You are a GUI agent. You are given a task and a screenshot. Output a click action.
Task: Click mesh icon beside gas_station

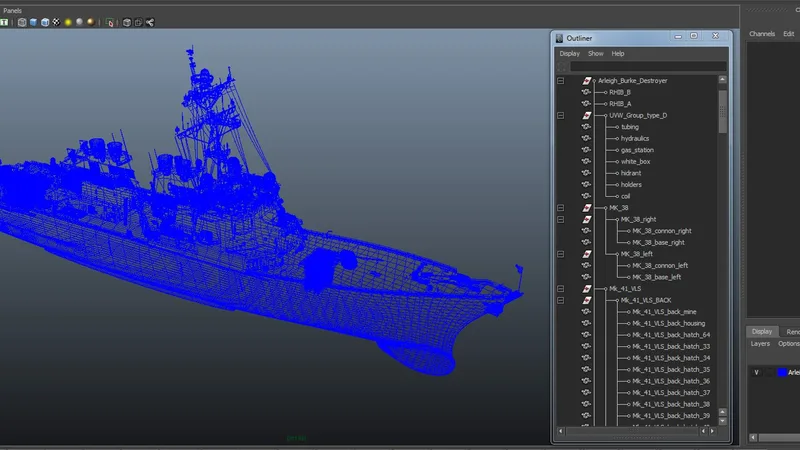click(586, 150)
